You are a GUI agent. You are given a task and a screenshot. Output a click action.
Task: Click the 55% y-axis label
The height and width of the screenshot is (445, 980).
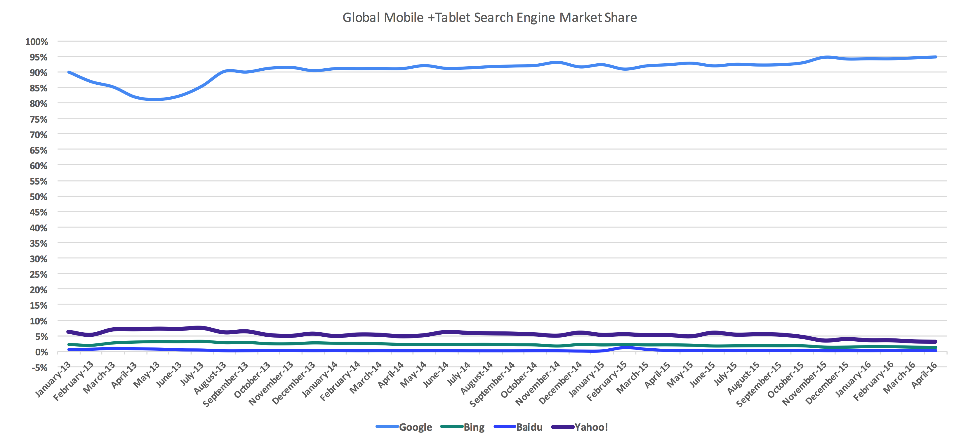point(39,181)
